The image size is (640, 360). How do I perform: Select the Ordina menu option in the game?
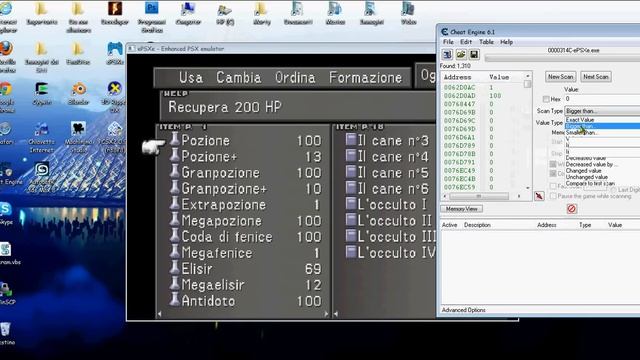pos(295,77)
